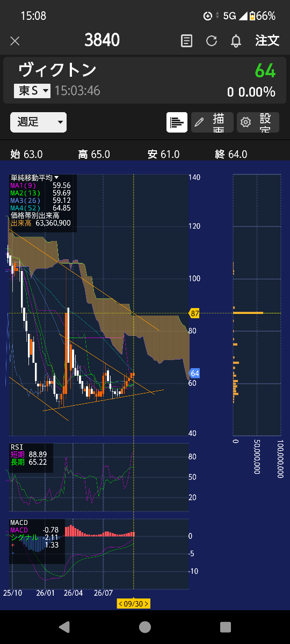Screen dimensions: 290x644
Task: Open the 設定 settings button
Action: pos(258,122)
